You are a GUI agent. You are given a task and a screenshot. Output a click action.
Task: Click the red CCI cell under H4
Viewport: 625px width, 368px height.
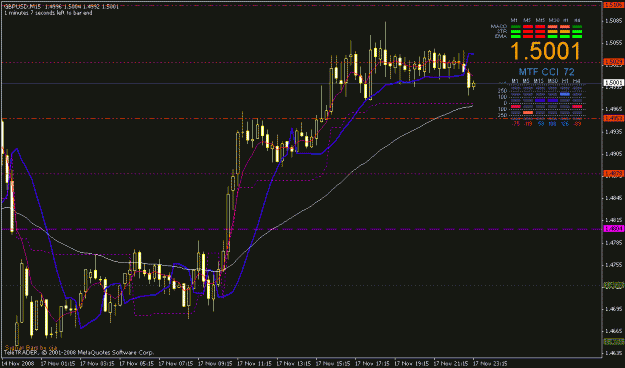pyautogui.click(x=577, y=106)
